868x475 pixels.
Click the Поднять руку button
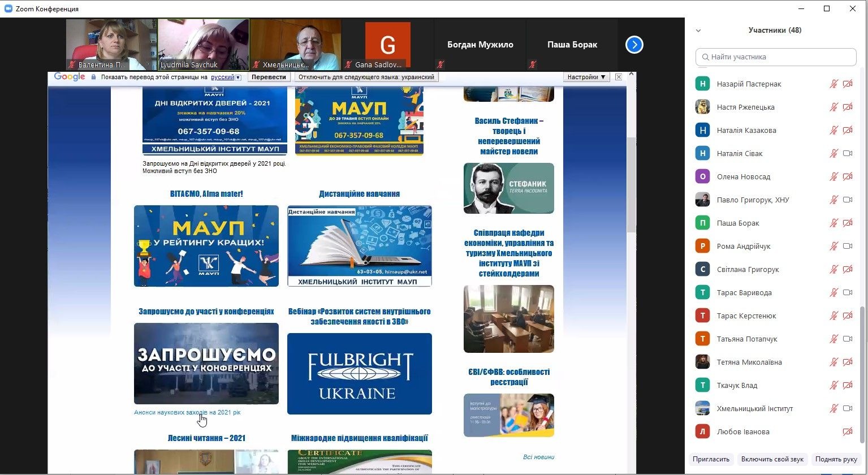(836, 459)
